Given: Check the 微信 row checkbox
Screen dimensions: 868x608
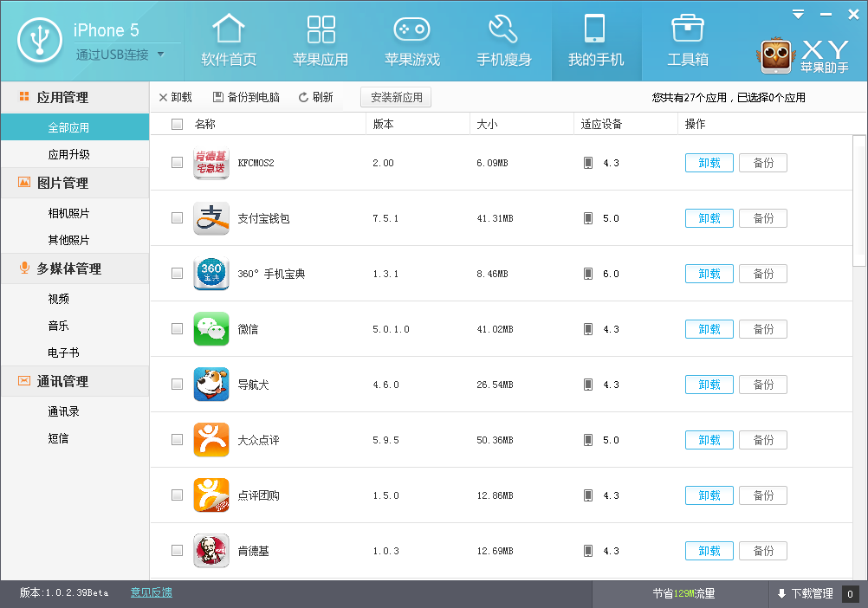Looking at the screenshot, I should [x=177, y=328].
